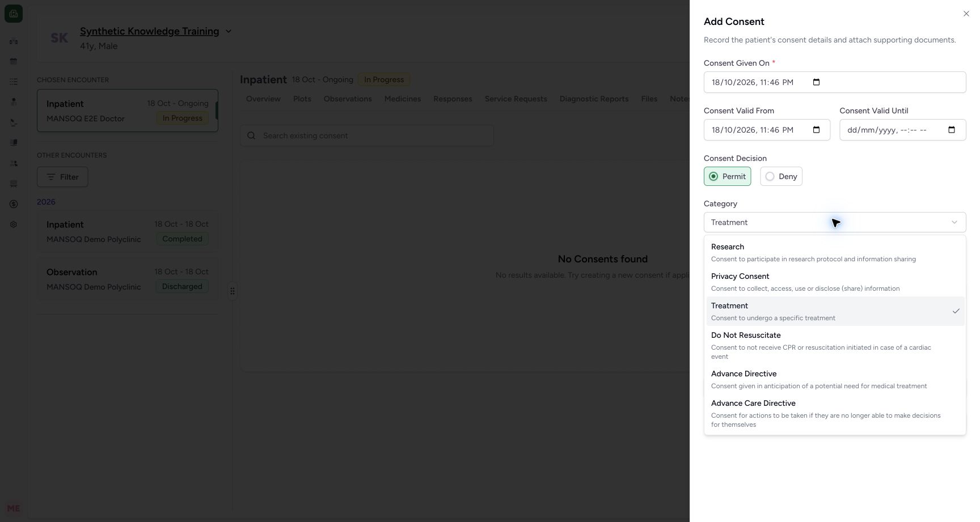Viewport: 980px width, 522px height.
Task: Switch to the Overview tab
Action: (263, 99)
